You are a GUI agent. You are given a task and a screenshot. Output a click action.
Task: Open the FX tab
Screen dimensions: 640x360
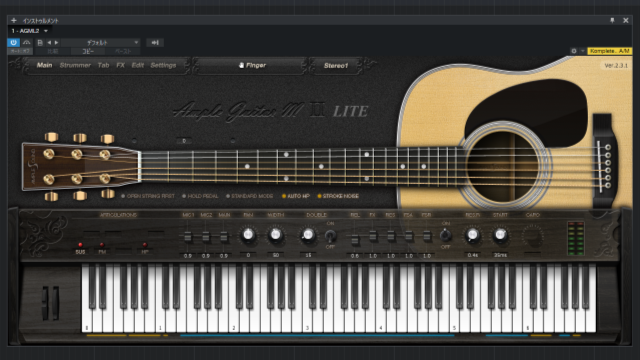(x=120, y=65)
